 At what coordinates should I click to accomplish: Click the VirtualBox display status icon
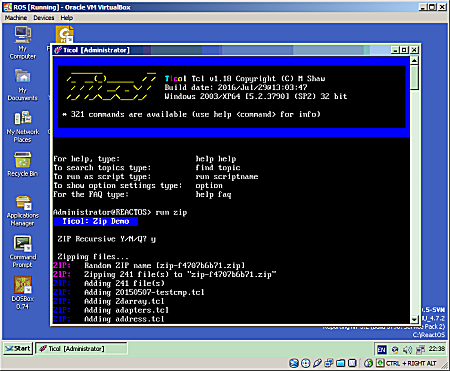352,363
